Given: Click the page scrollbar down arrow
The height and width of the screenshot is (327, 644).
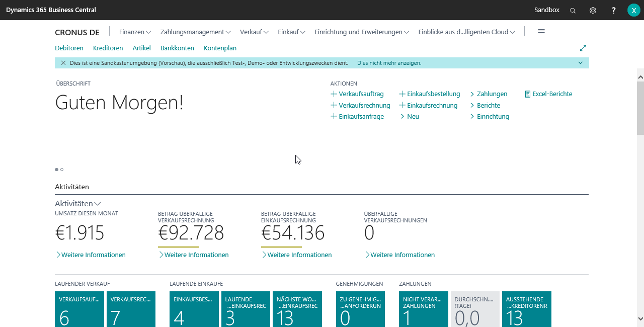Looking at the screenshot, I should (640, 318).
